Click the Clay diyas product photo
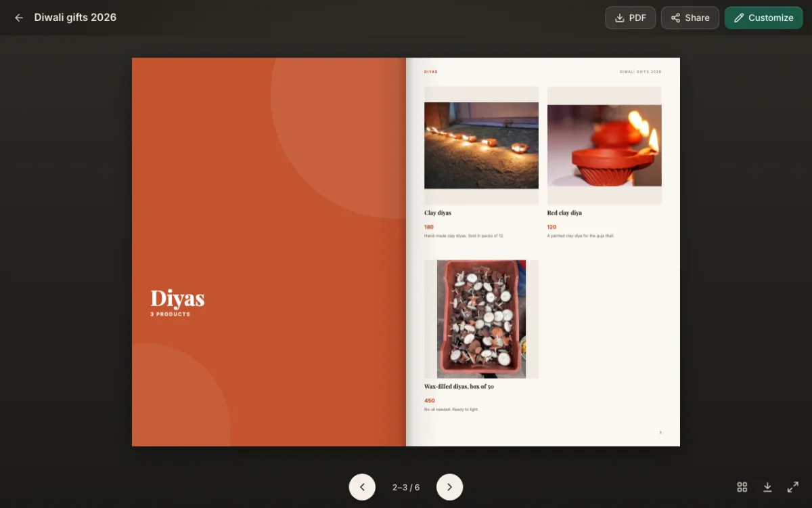Image resolution: width=812 pixels, height=508 pixels. [x=481, y=146]
